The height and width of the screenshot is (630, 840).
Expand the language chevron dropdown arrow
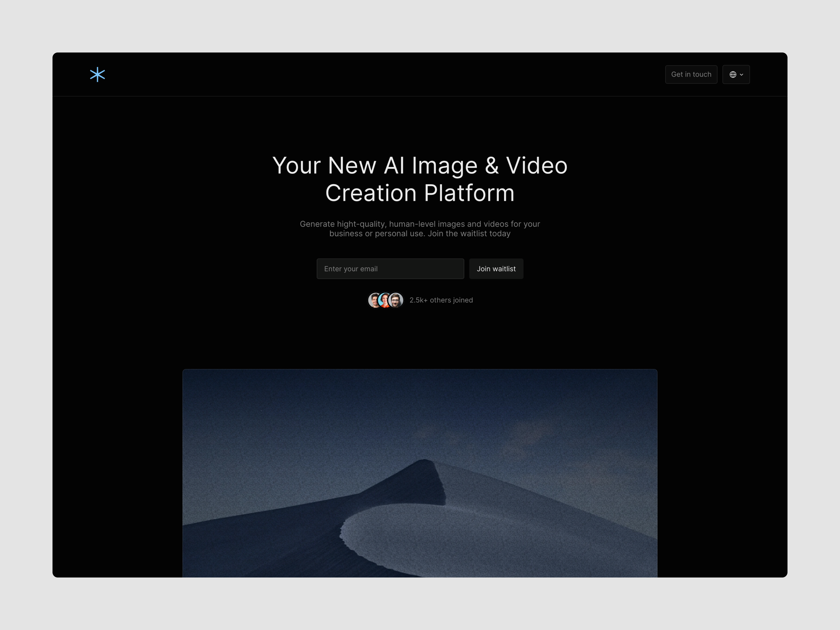click(741, 75)
